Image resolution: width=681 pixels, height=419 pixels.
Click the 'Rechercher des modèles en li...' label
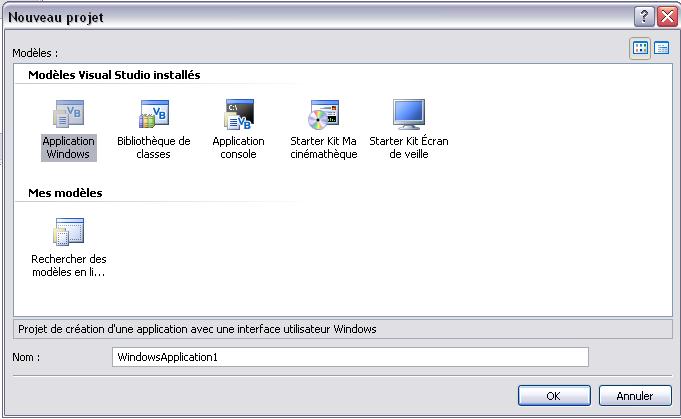tap(68, 265)
